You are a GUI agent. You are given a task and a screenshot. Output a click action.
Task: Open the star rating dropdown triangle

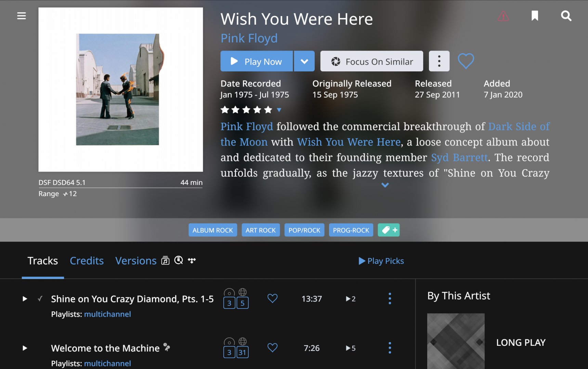(279, 110)
